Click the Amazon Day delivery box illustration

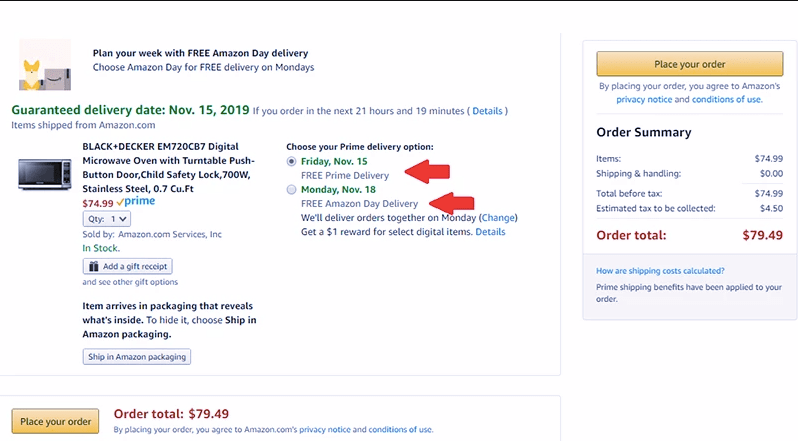click(x=45, y=62)
